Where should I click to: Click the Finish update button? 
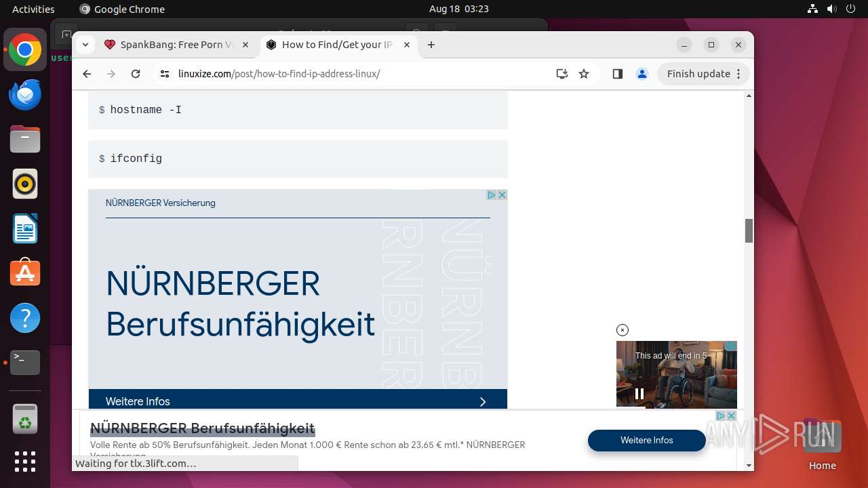click(x=703, y=74)
